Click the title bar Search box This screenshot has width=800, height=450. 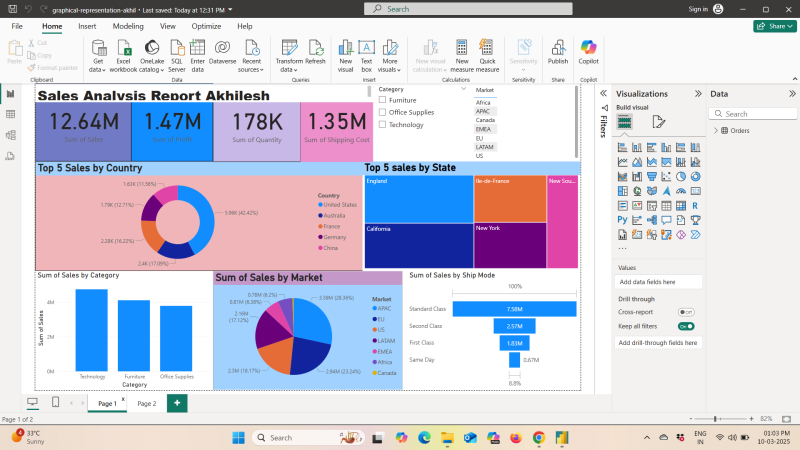(x=468, y=9)
